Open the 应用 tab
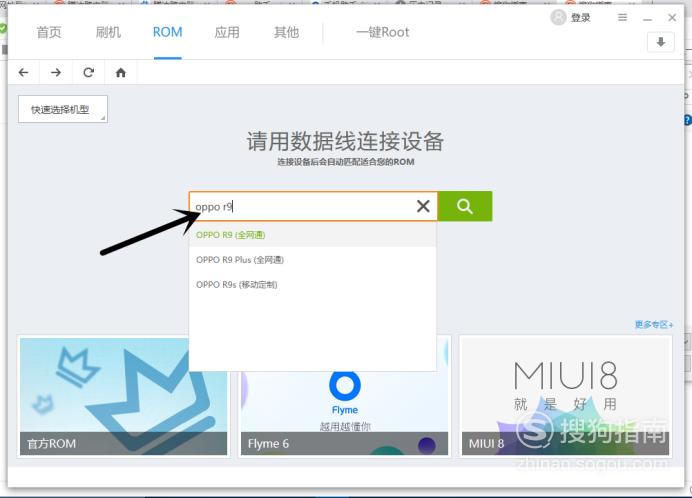 pos(227,32)
